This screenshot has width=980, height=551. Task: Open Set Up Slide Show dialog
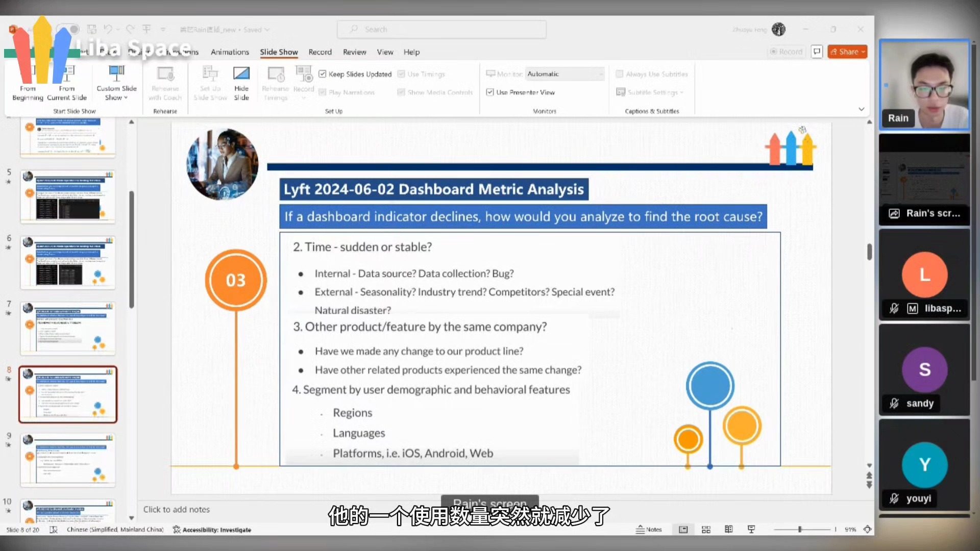tap(210, 83)
